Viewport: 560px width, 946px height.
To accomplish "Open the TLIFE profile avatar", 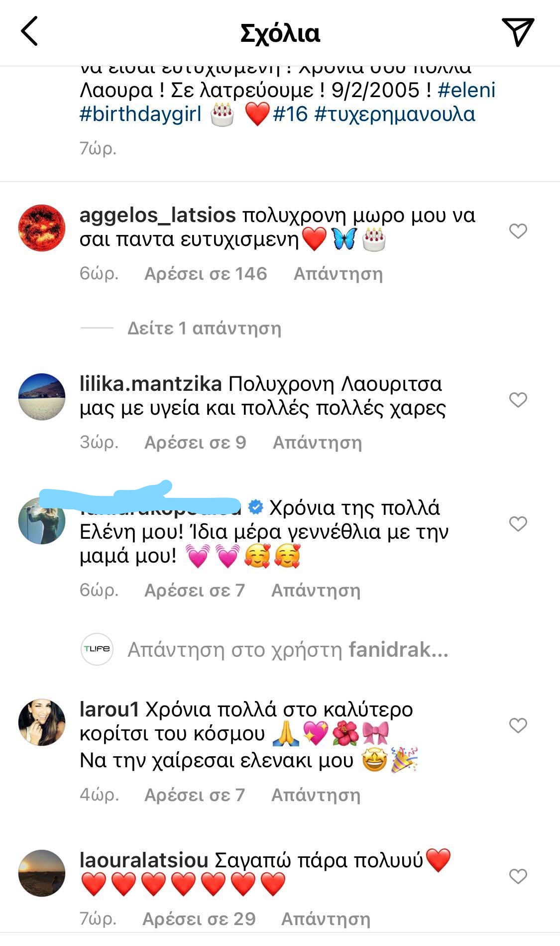I will click(x=97, y=649).
